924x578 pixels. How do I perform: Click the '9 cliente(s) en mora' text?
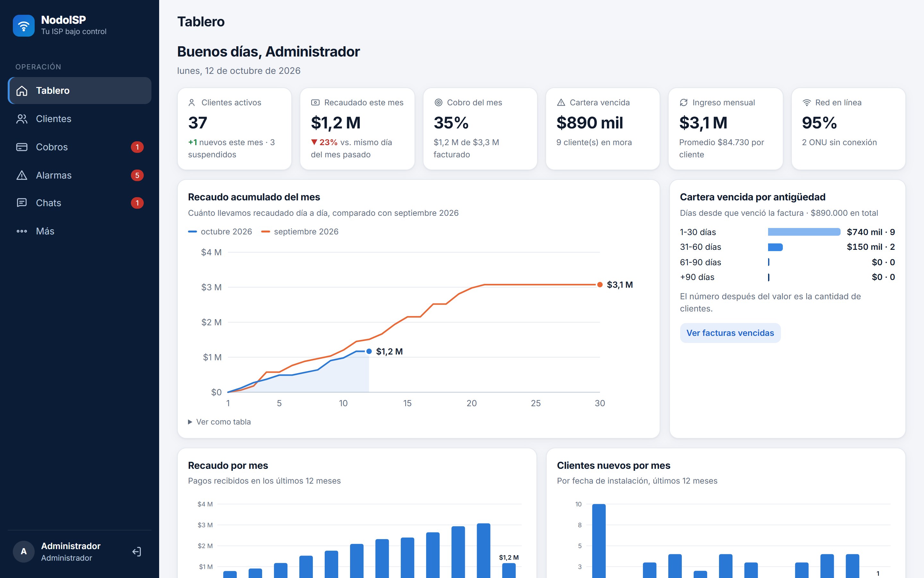[594, 143]
